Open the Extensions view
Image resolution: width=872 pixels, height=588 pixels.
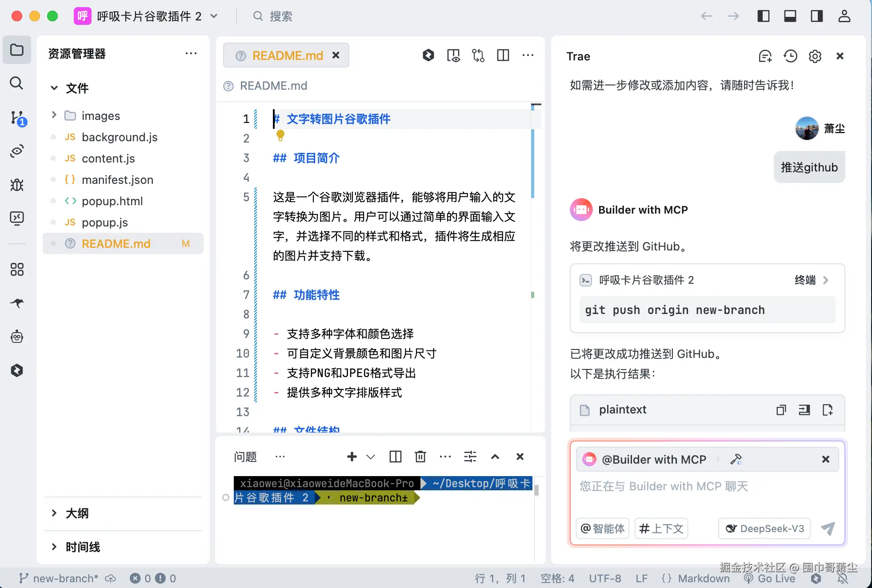[17, 270]
